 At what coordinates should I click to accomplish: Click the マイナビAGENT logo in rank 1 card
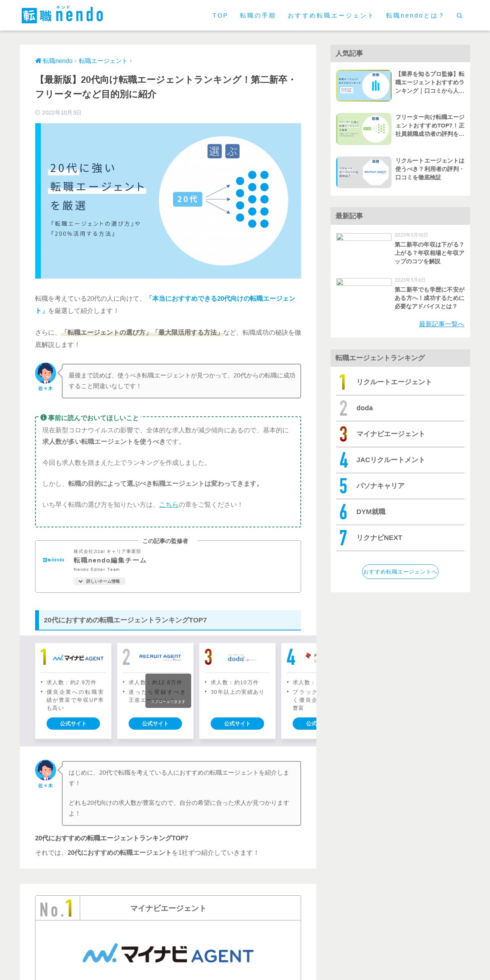click(x=78, y=658)
